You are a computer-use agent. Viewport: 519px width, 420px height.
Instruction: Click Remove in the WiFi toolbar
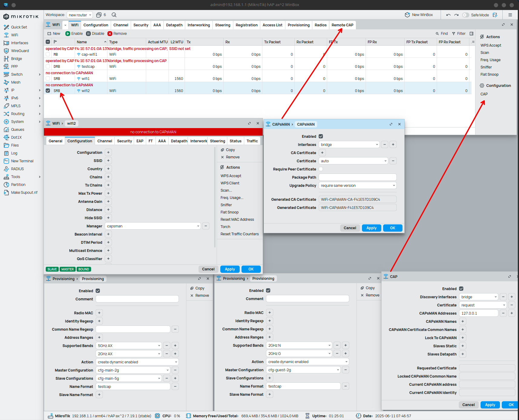pyautogui.click(x=117, y=34)
